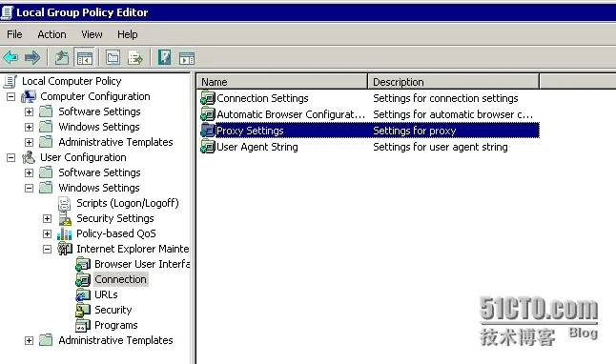Collapse Internet Explorer Maintenance node
This screenshot has height=364, width=616.
47,249
